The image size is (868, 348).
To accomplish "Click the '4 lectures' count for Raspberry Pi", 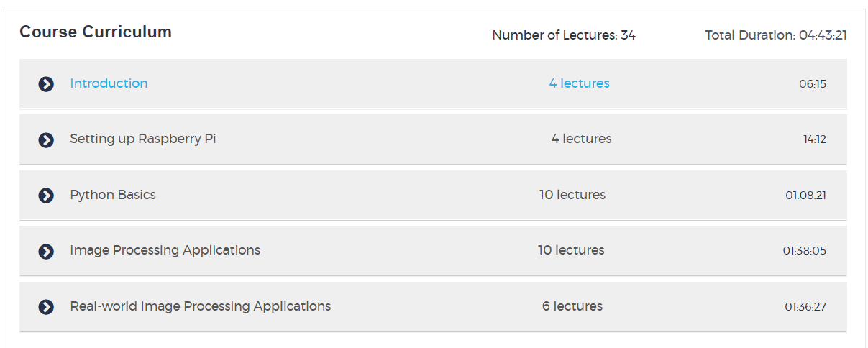I will (x=581, y=139).
